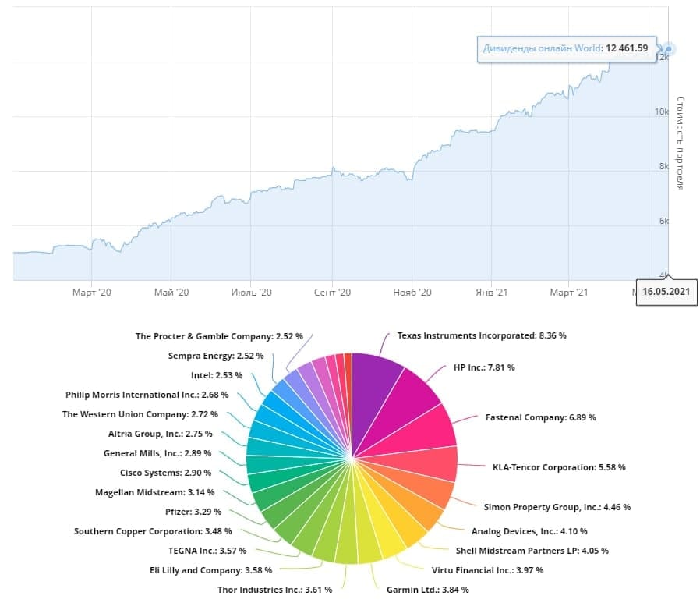Click the '6k' y-axis value
700x610 pixels.
[664, 221]
